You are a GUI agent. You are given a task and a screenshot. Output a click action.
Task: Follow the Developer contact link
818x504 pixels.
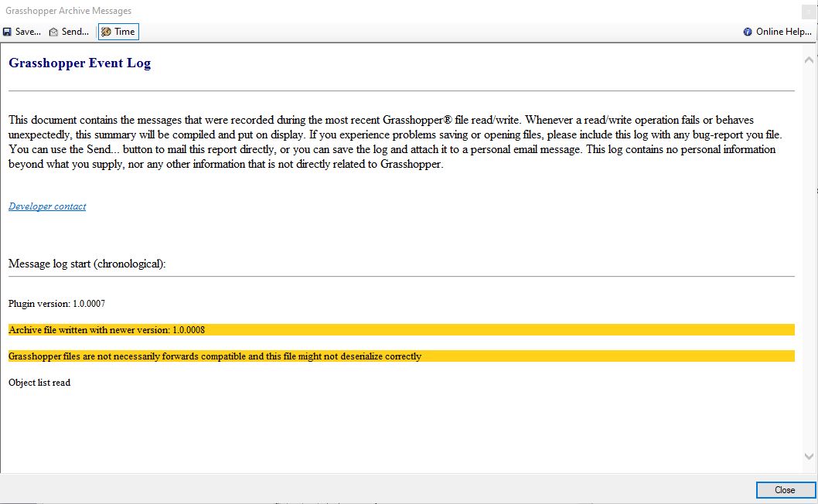pyautogui.click(x=47, y=206)
